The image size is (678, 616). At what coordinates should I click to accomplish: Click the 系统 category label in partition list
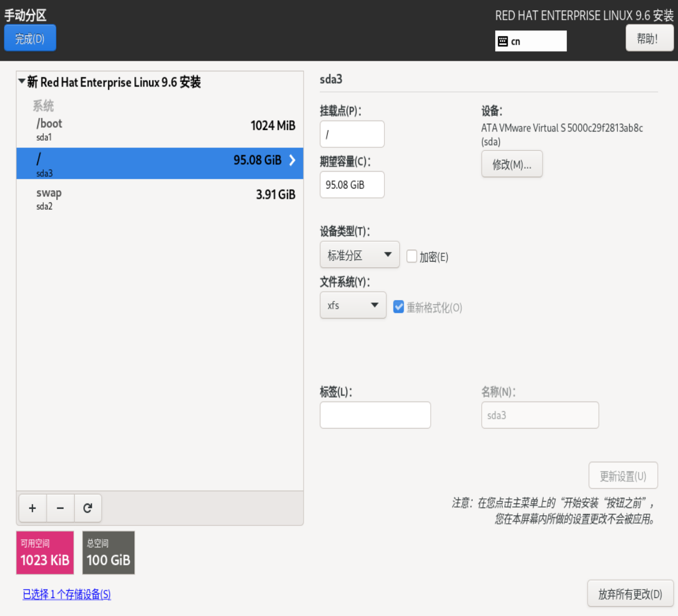pyautogui.click(x=43, y=106)
